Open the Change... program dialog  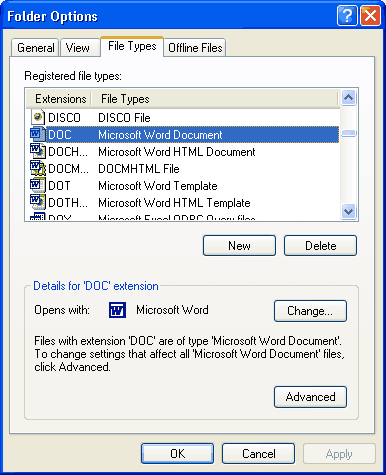click(x=310, y=311)
